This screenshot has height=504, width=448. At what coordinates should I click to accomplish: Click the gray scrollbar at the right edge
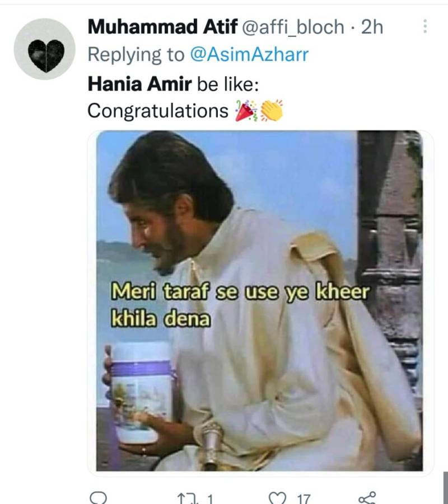point(445,487)
